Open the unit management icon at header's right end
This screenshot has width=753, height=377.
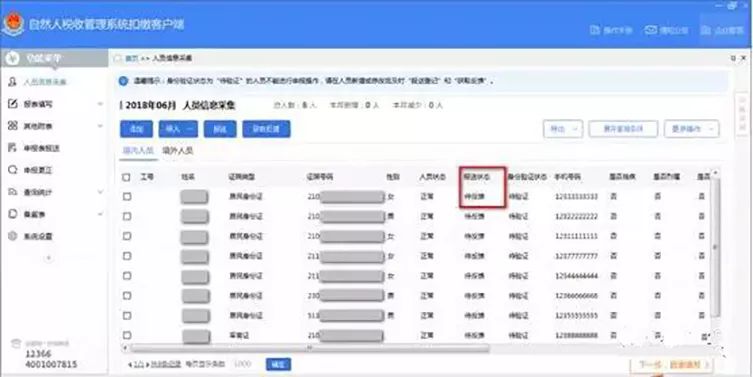[706, 30]
